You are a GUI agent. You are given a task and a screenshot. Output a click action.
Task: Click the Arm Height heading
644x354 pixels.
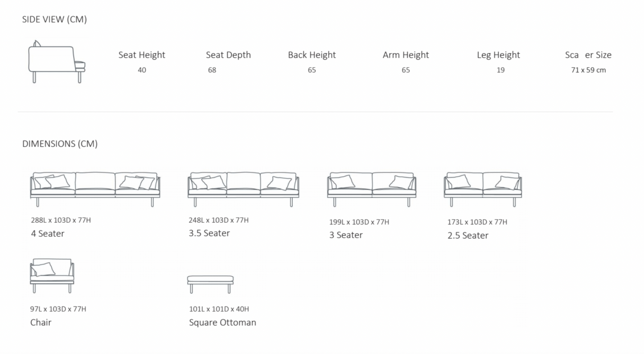tap(406, 55)
